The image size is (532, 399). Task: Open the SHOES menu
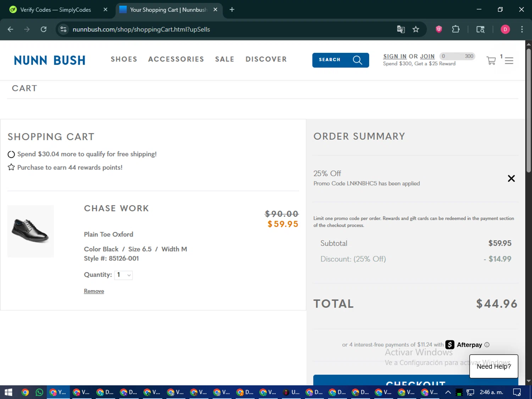click(124, 59)
